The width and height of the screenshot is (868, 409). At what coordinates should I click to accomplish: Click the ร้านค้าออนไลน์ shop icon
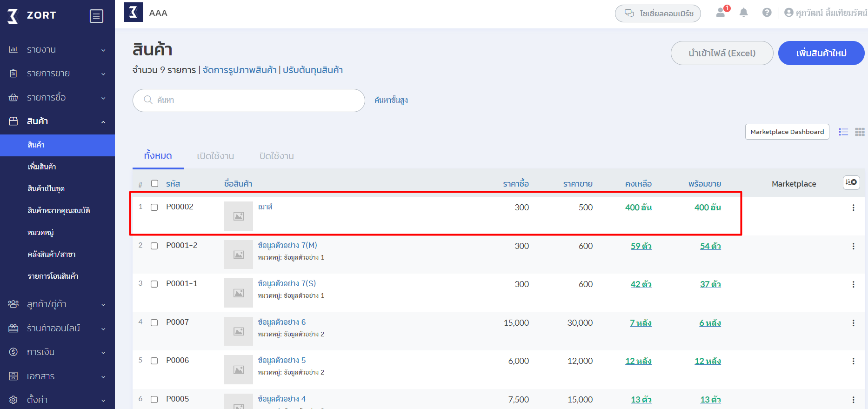13,328
